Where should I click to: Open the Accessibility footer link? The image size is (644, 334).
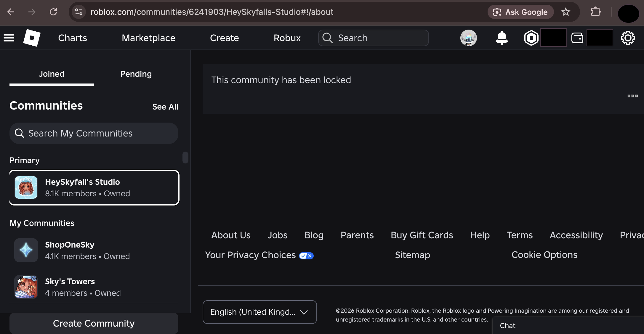coord(576,235)
